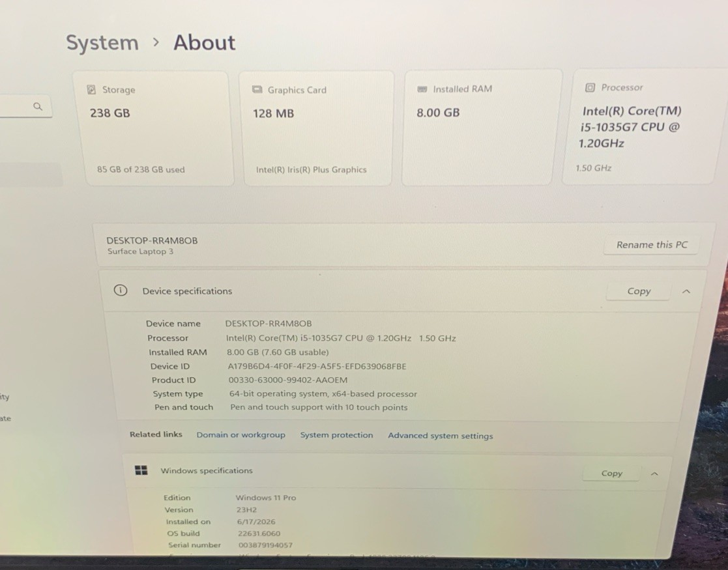The height and width of the screenshot is (570, 728).
Task: Open the Processor i5-1035G7 card
Action: (x=643, y=126)
